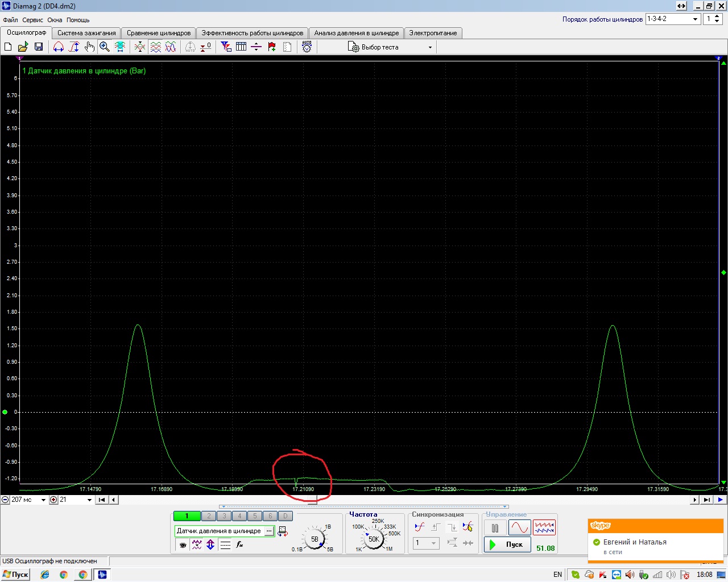Open the dropdown next to value 21

coord(89,500)
